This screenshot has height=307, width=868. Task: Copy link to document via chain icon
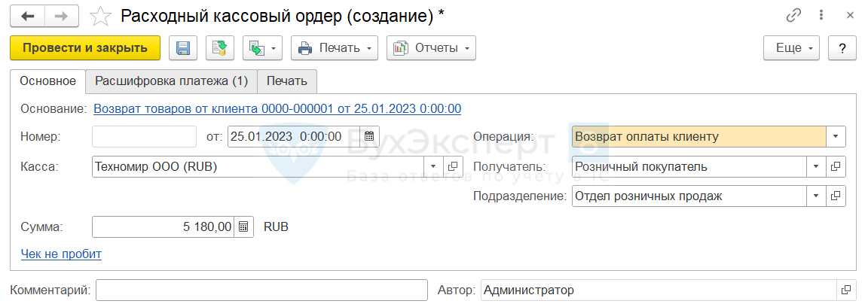coord(793,16)
